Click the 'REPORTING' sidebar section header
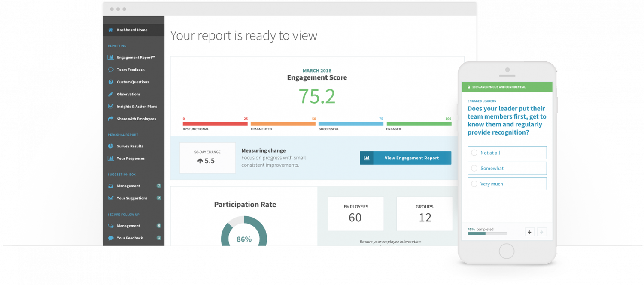 tap(117, 46)
